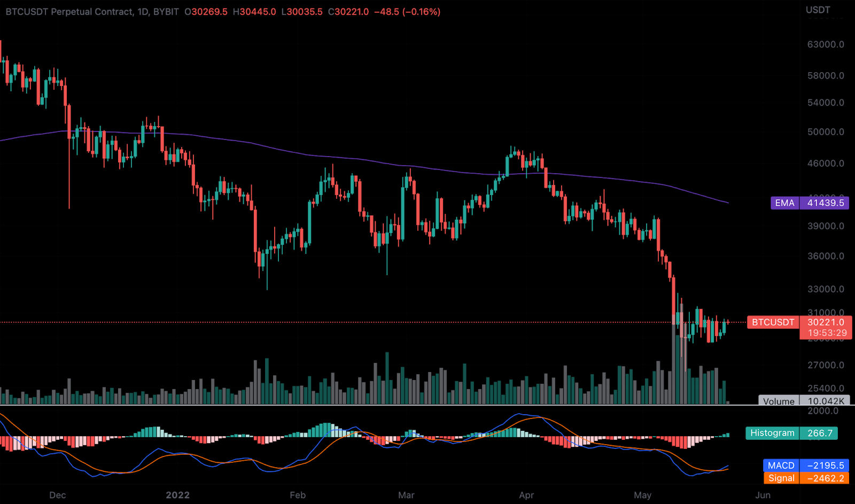Select the close value C30221.0
The width and height of the screenshot is (855, 504).
(x=348, y=12)
